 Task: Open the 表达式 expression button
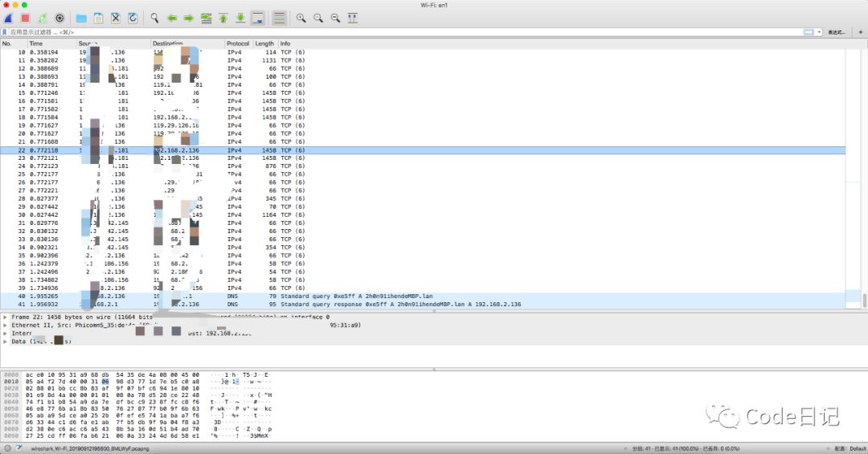(x=836, y=32)
